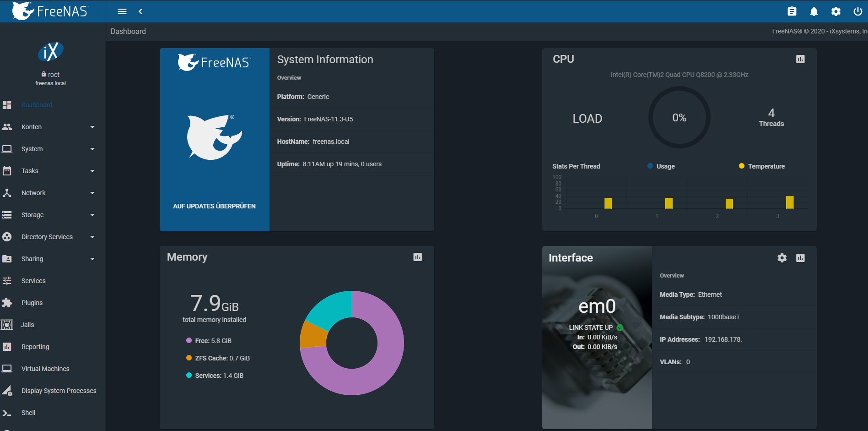The width and height of the screenshot is (868, 431).
Task: Open Interface reports chart icon
Action: coord(800,258)
